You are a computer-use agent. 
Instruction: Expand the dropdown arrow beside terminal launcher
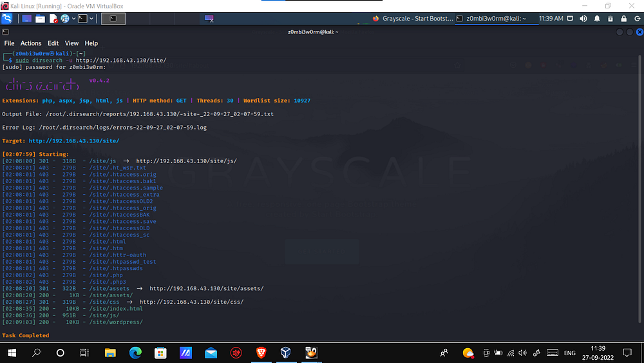[91, 19]
